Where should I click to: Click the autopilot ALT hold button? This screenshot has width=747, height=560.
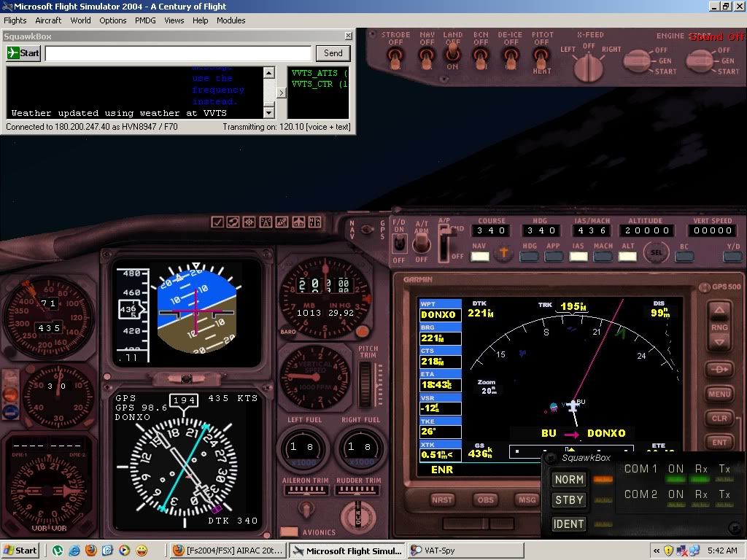[627, 257]
